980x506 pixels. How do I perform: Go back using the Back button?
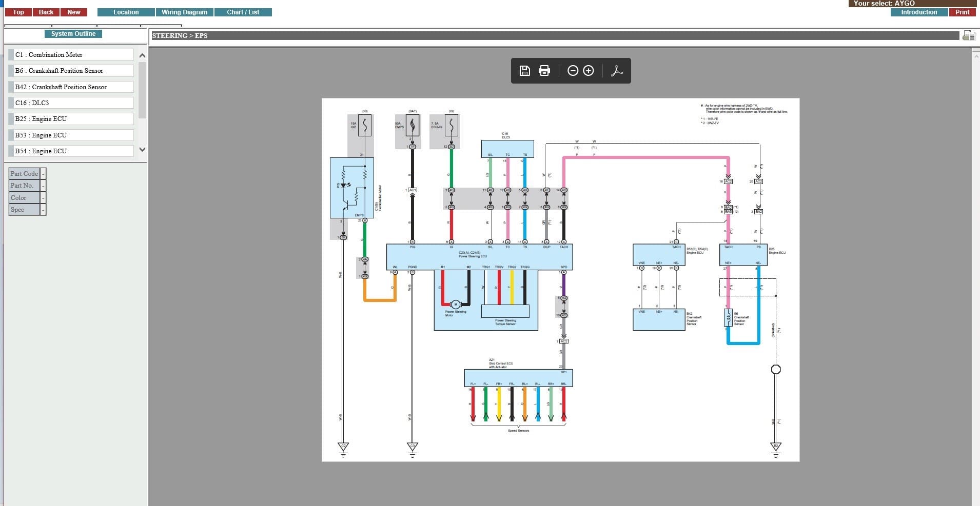[x=46, y=12]
